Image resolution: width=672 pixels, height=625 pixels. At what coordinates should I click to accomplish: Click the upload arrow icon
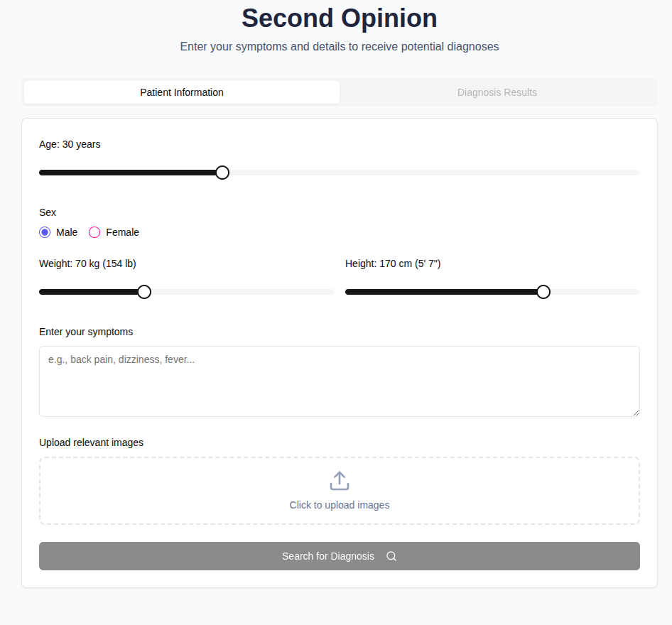340,481
